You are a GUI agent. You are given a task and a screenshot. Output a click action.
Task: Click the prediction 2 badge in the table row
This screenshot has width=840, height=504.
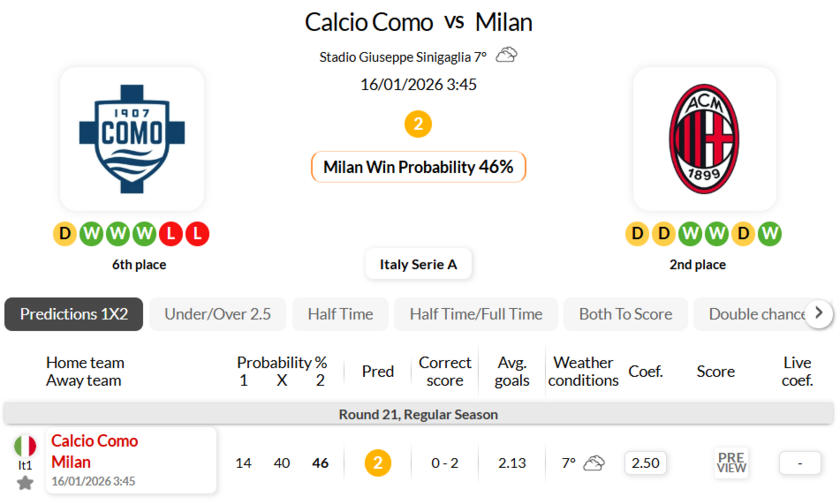point(377,463)
